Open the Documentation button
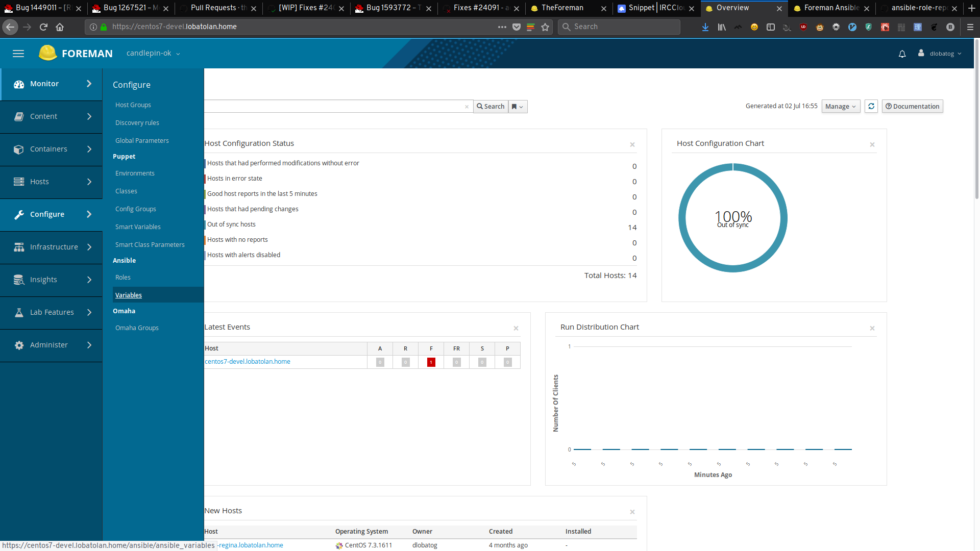Screen dimensions: 980x551 (912, 106)
